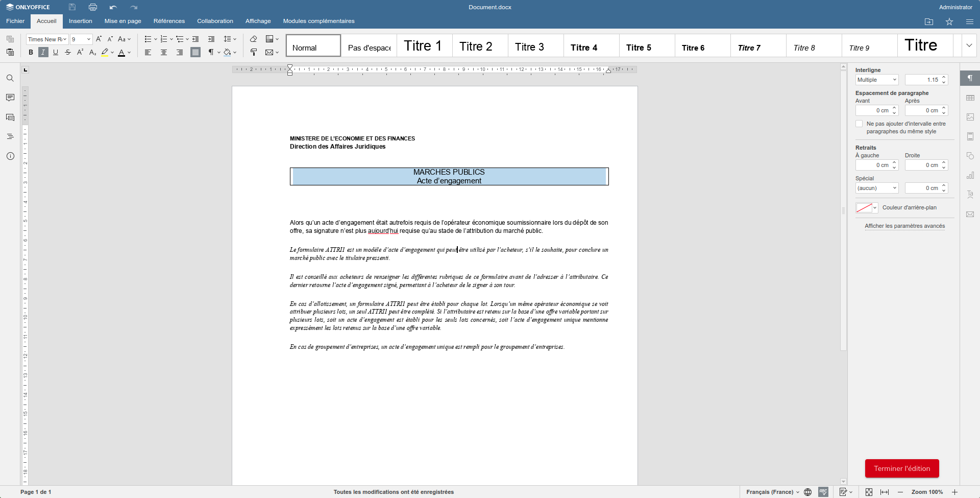Click the Copy style paint roller icon
Viewport: 980px width, 498px height.
(253, 52)
